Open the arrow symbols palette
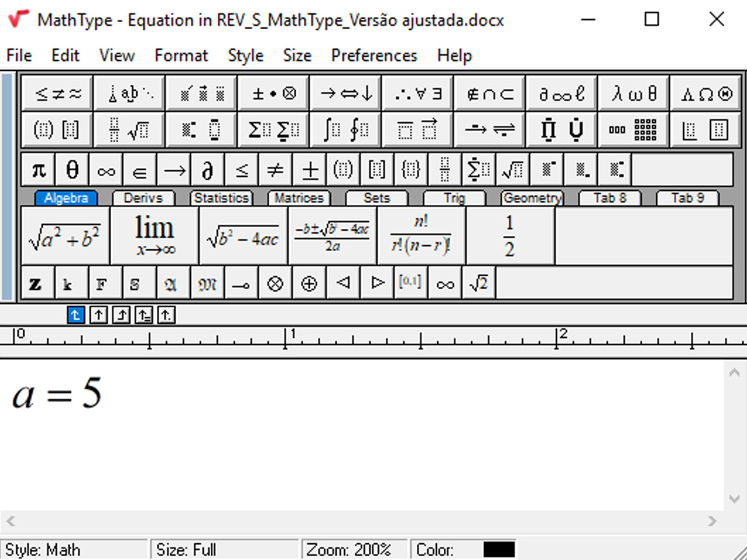 pyautogui.click(x=346, y=93)
